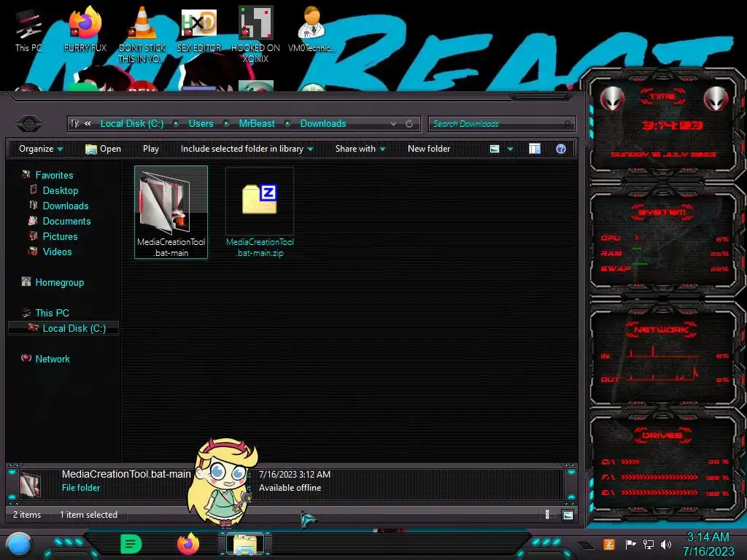The image size is (747, 560).
Task: Select Downloads in navigation pane
Action: [x=66, y=206]
